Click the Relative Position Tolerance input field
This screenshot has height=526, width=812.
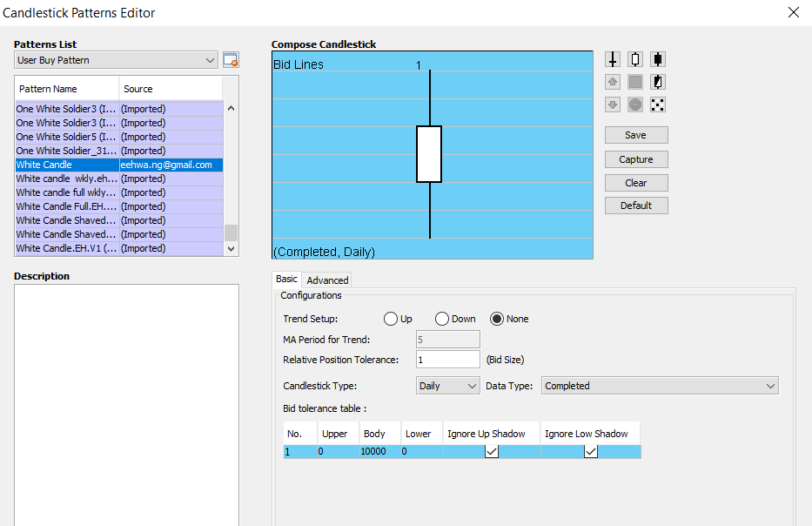coord(448,360)
